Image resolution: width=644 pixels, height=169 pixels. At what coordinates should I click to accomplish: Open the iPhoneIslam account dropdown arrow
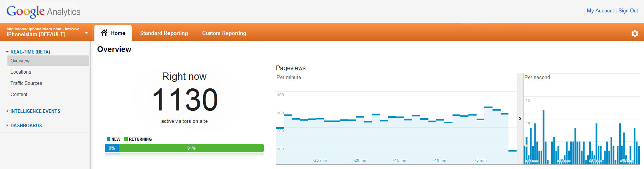pyautogui.click(x=86, y=33)
